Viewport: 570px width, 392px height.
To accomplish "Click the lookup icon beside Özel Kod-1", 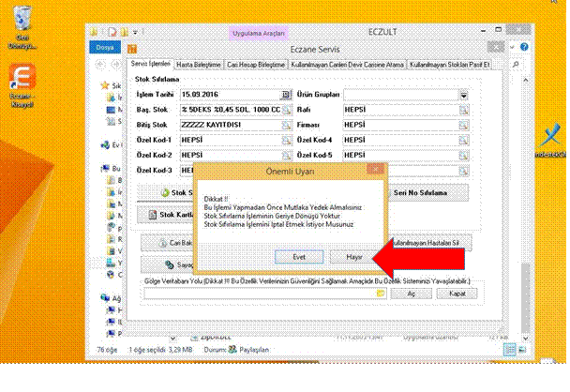I will 286,139.
